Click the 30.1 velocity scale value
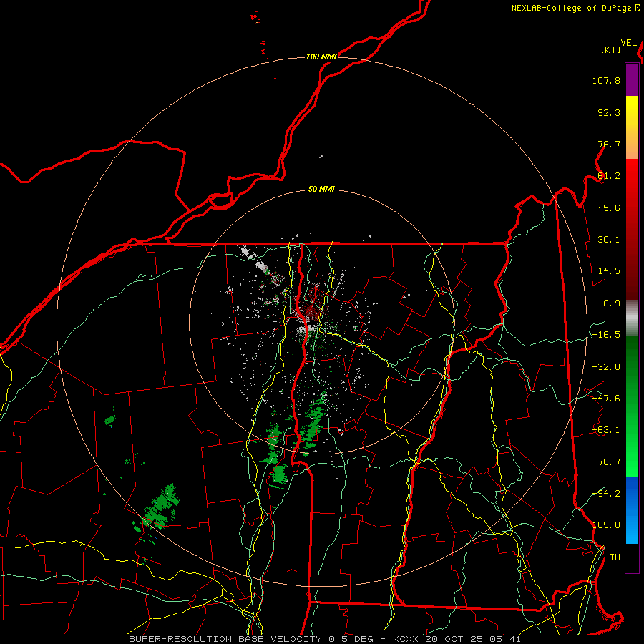Screen dimensions: 644x644 (x=609, y=240)
